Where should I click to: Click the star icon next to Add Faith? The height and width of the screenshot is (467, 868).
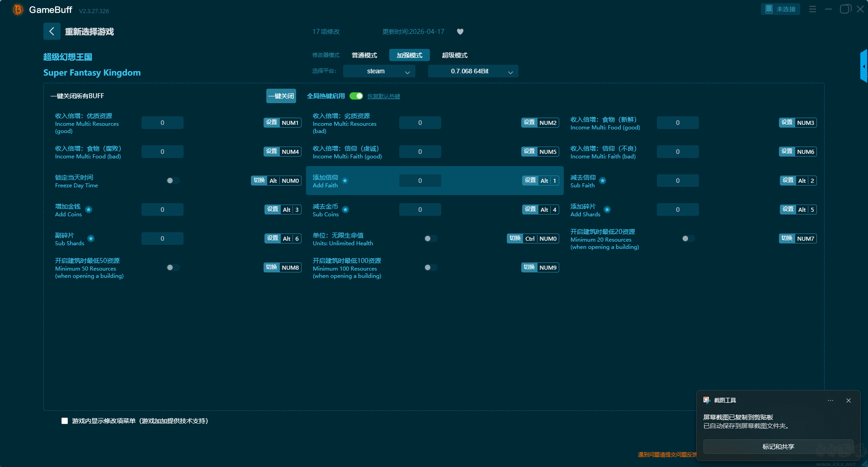pos(345,181)
